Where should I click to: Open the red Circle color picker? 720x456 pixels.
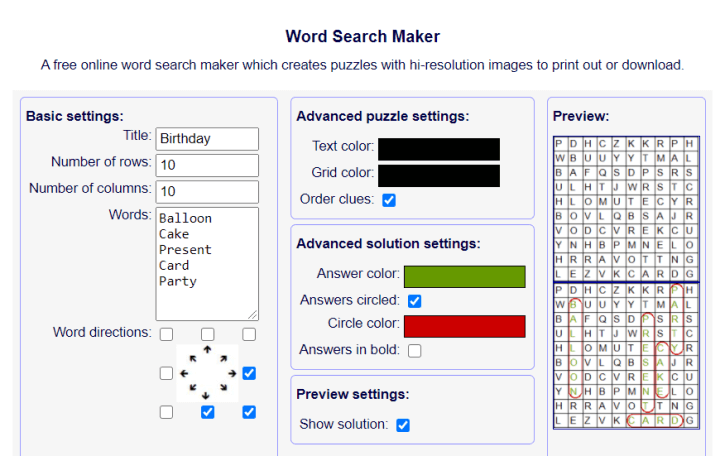click(x=465, y=327)
